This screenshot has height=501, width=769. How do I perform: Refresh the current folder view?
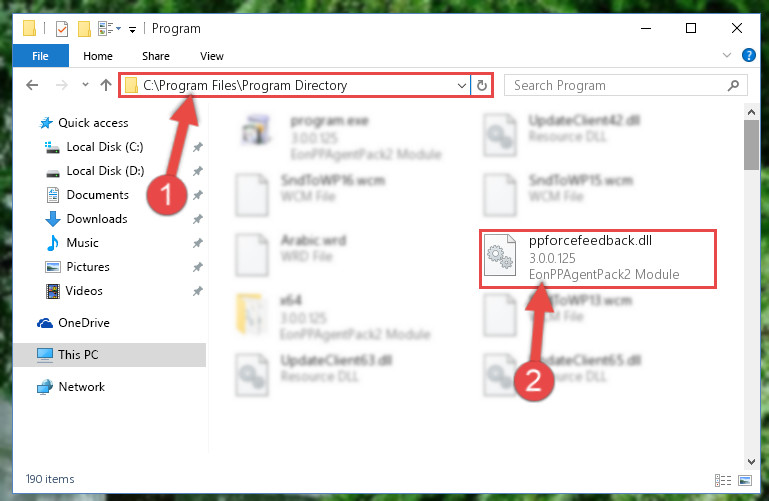point(482,85)
